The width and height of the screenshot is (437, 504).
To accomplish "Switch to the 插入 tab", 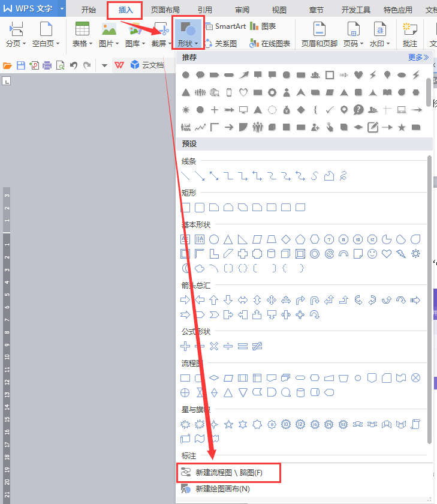I will point(125,10).
